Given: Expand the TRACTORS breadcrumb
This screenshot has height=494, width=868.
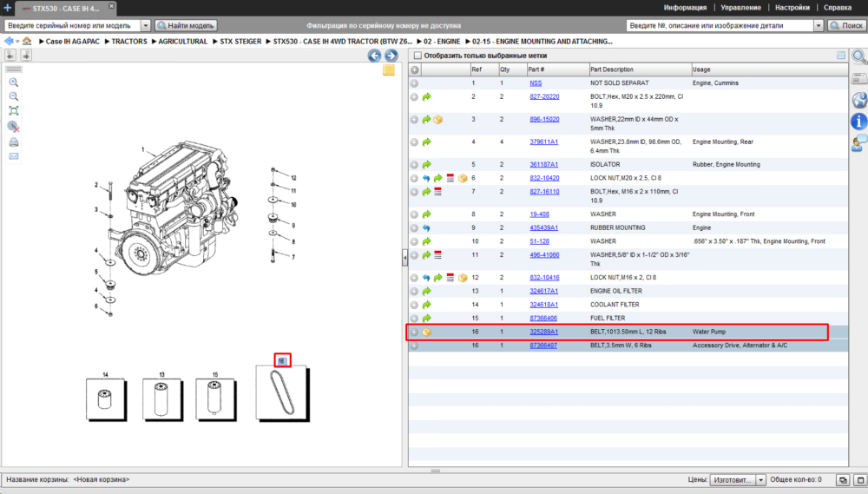Looking at the screenshot, I should tap(108, 42).
